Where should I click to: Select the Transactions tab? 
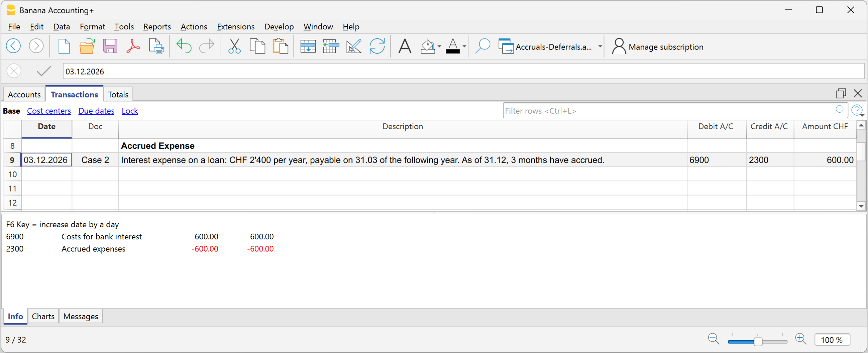coord(74,94)
